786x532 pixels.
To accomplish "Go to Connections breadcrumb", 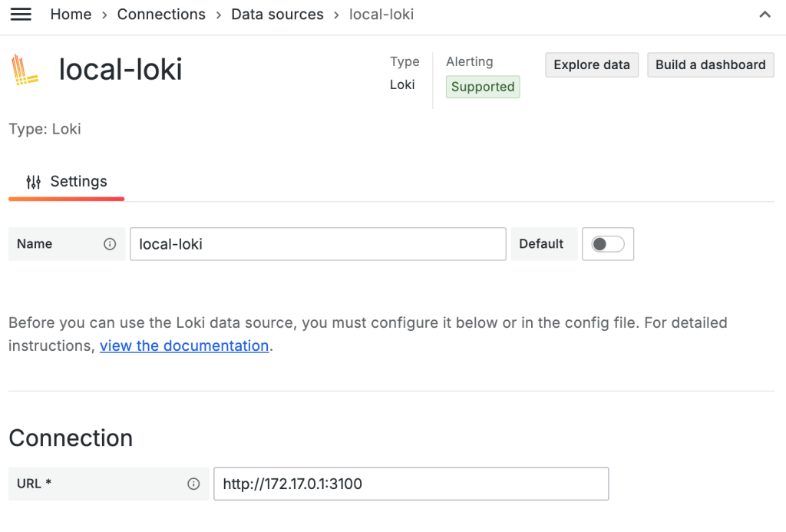I will coord(161,15).
